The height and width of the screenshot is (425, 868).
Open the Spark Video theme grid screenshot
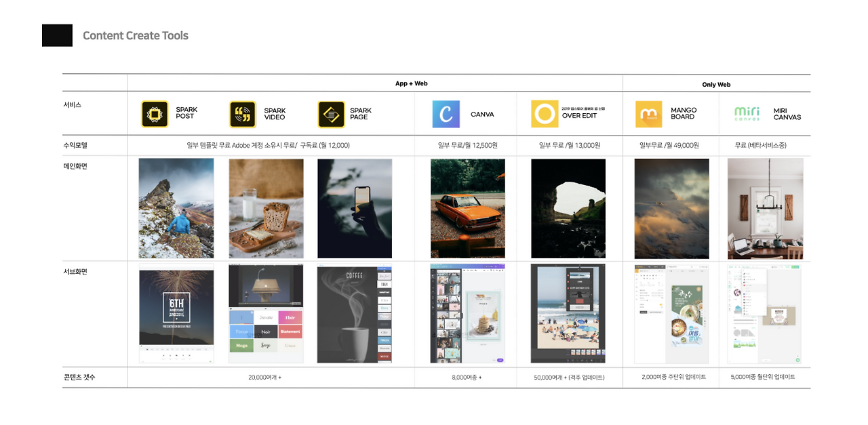click(x=267, y=314)
